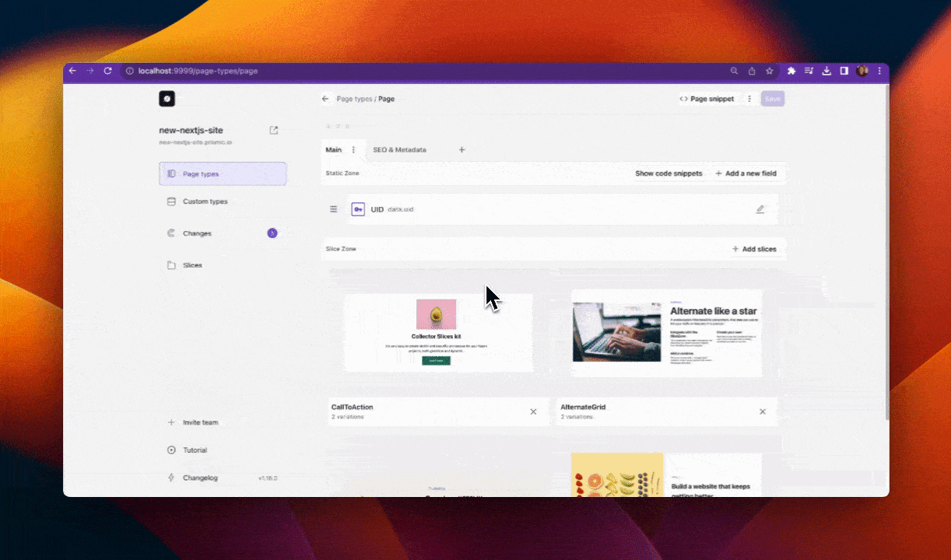Screen dimensions: 951x560
Task: Click the site info icon in address bar
Action: click(129, 71)
